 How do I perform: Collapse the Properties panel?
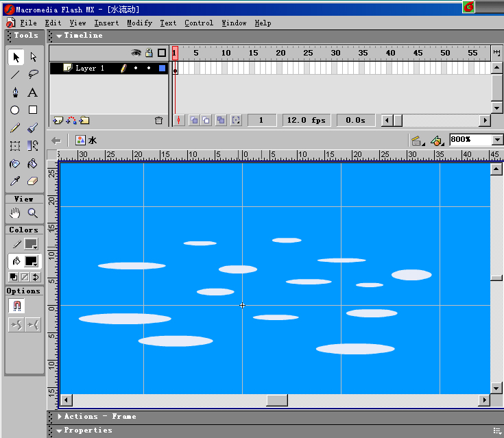coord(59,430)
